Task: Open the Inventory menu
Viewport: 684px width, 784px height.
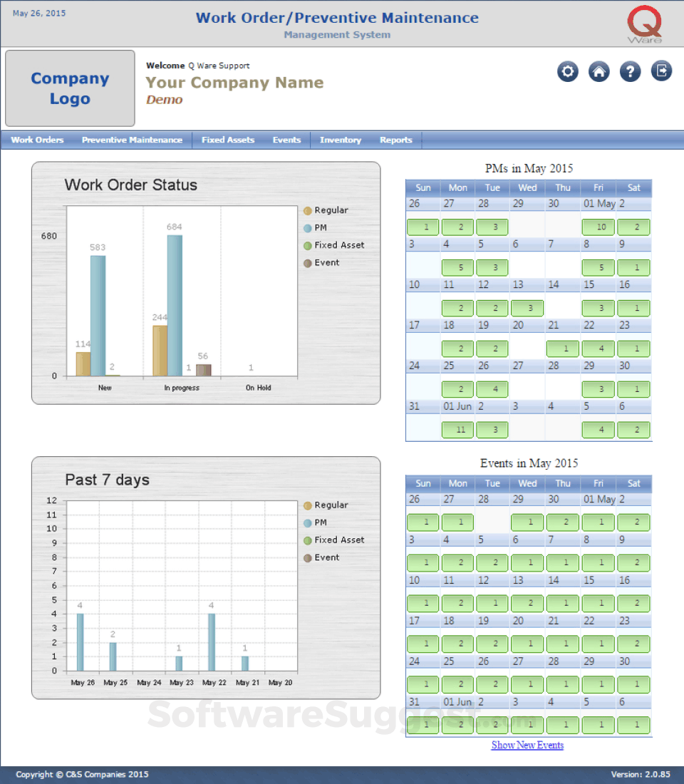Action: (x=340, y=140)
